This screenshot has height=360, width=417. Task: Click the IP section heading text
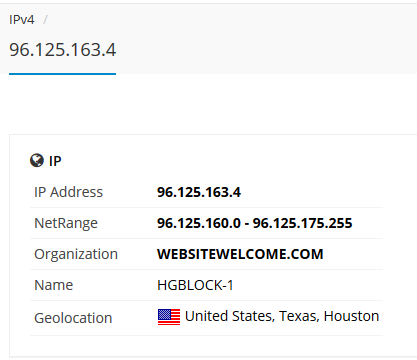pos(55,161)
